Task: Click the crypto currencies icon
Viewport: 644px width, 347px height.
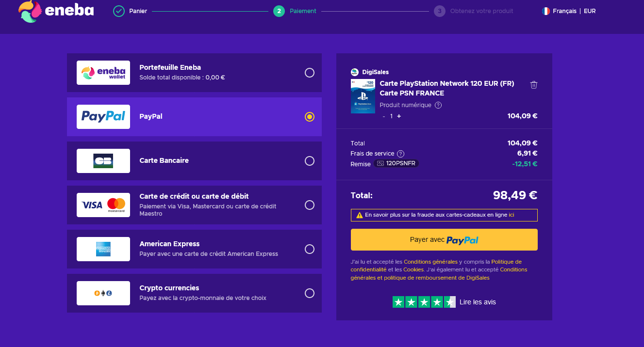Action: (x=103, y=293)
